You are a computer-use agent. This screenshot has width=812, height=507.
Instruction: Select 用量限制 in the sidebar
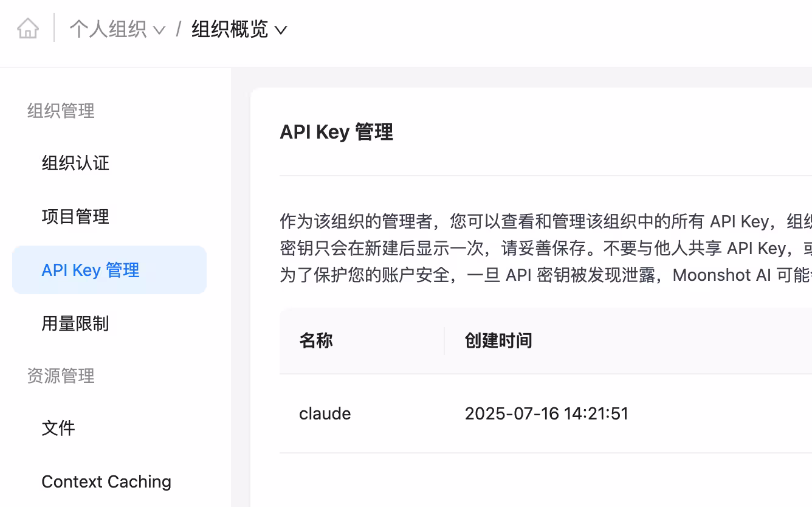[74, 323]
